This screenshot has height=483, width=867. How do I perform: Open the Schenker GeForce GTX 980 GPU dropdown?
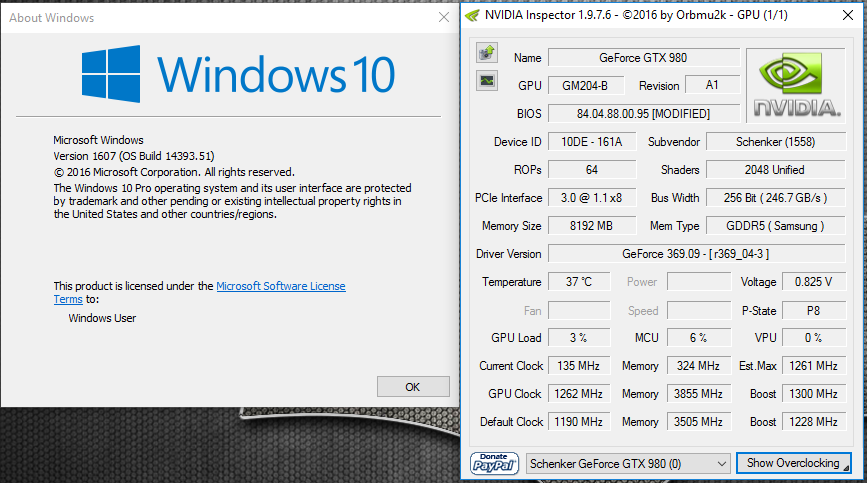coord(628,463)
